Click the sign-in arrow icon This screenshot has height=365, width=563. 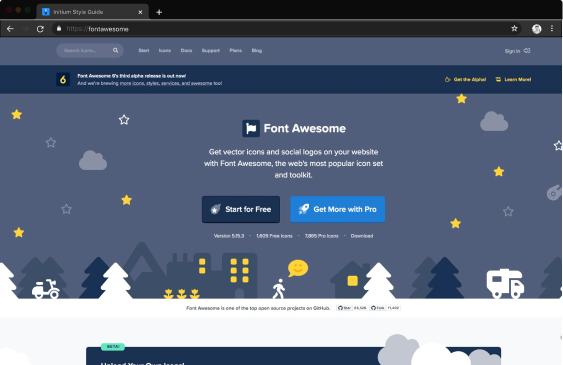coord(527,51)
